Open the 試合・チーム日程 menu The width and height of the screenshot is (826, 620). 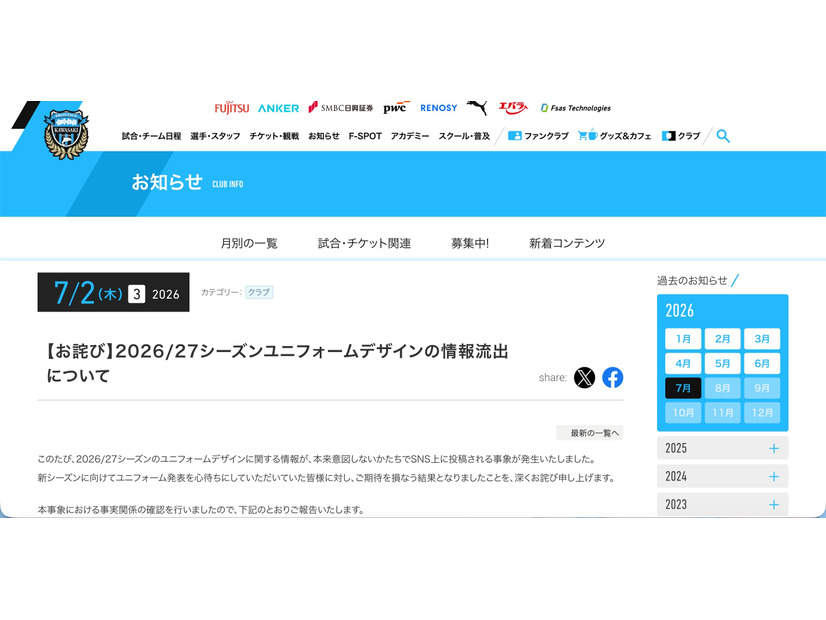tap(152, 136)
